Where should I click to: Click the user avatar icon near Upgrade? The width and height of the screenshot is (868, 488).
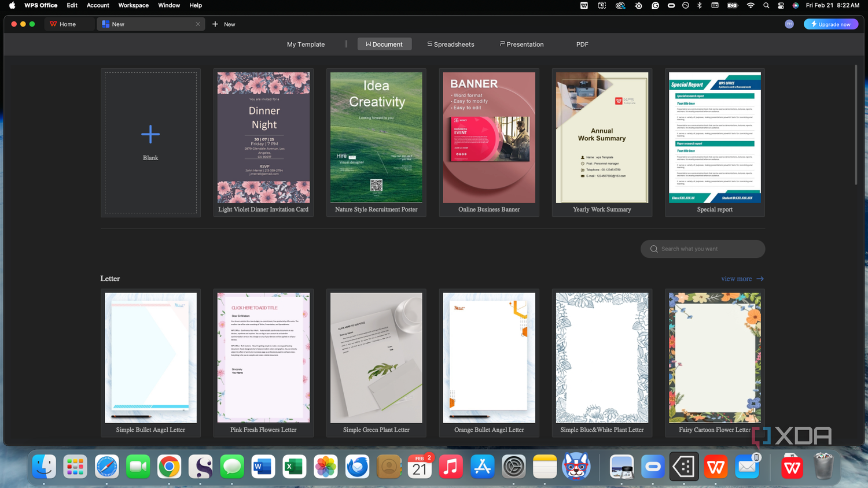pyautogui.click(x=789, y=24)
